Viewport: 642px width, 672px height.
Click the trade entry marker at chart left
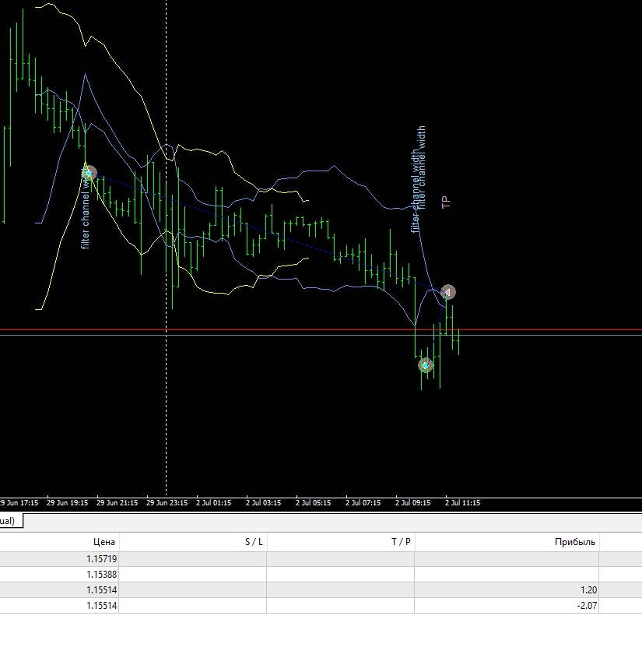click(89, 173)
